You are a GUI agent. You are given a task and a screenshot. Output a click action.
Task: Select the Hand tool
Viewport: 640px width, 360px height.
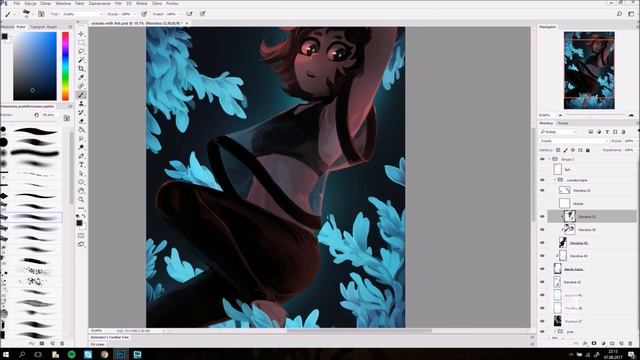pos(81,191)
